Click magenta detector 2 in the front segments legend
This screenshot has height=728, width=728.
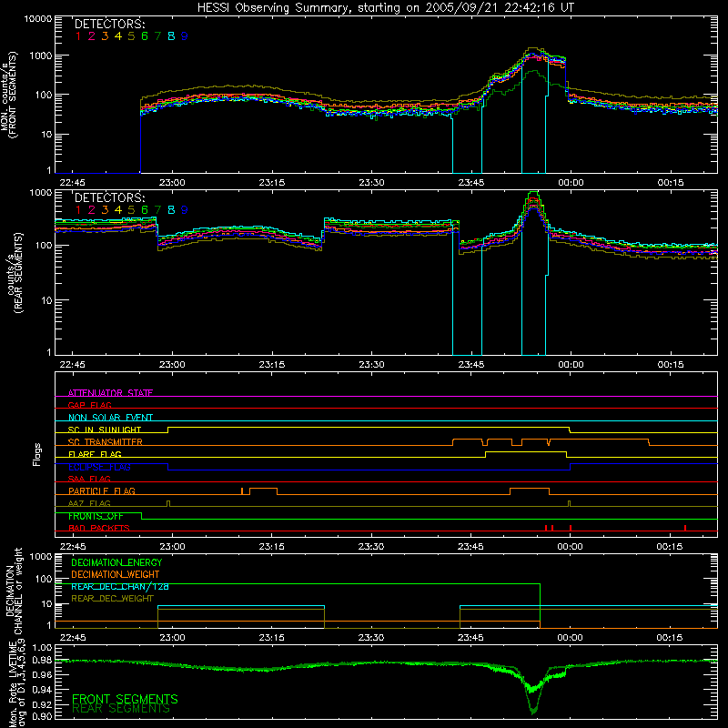[92, 36]
